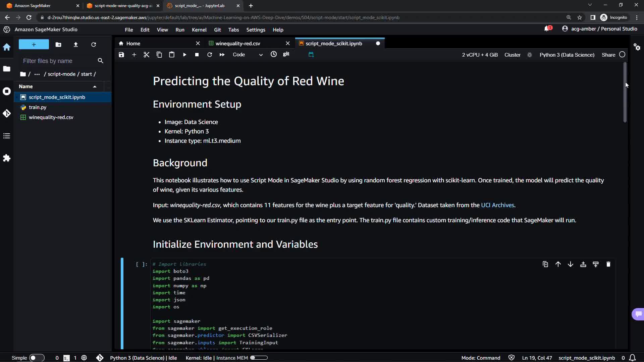Screen dimensions: 644x362
Task: Open the cell type Code dropdown
Action: [x=248, y=55]
